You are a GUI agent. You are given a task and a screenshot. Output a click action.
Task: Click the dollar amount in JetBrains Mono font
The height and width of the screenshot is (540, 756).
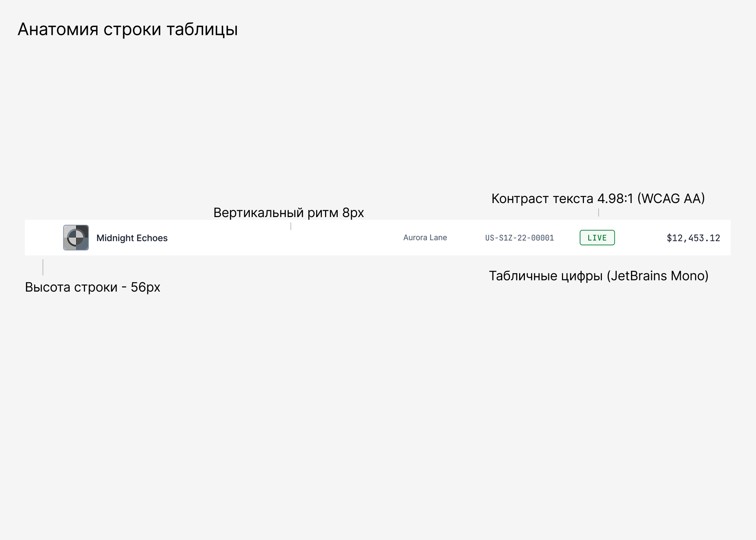[693, 238]
